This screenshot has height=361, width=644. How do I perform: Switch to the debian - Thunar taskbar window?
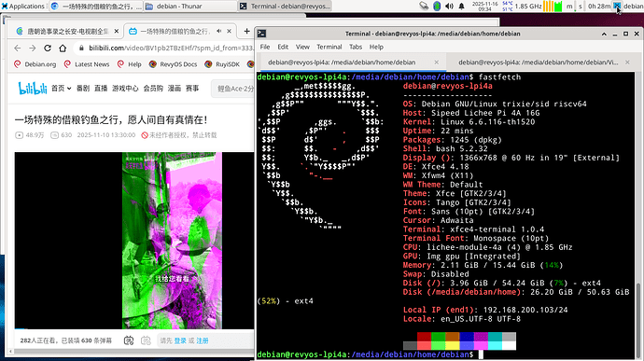point(190,7)
